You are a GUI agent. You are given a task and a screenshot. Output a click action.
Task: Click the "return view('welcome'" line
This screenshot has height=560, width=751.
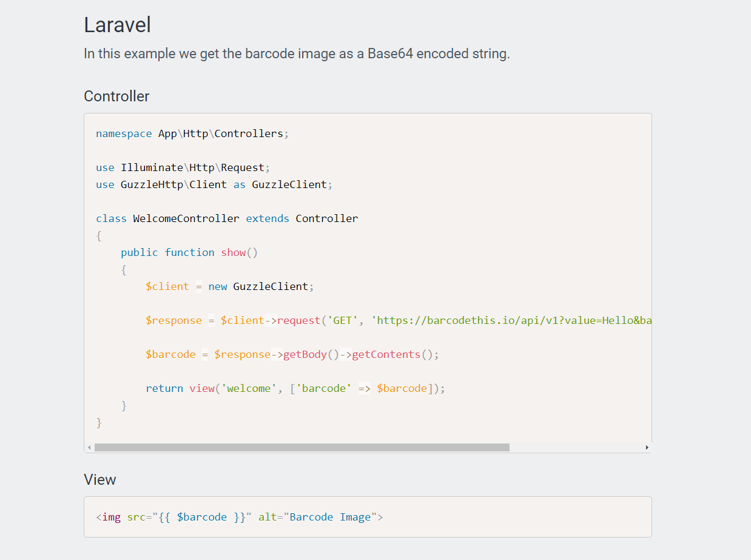pyautogui.click(x=295, y=388)
